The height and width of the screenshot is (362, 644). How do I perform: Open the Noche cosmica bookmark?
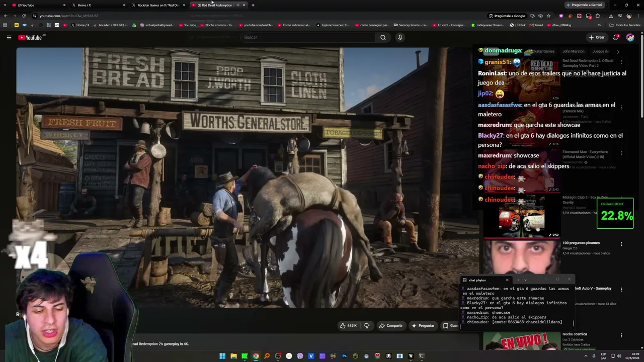tap(217, 25)
